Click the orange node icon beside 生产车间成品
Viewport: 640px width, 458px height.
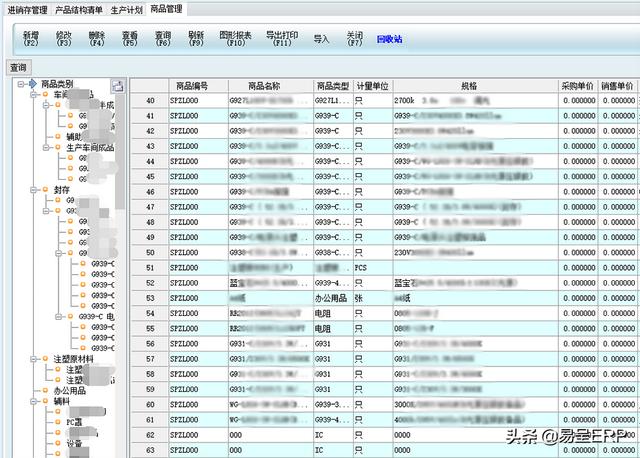click(57, 147)
